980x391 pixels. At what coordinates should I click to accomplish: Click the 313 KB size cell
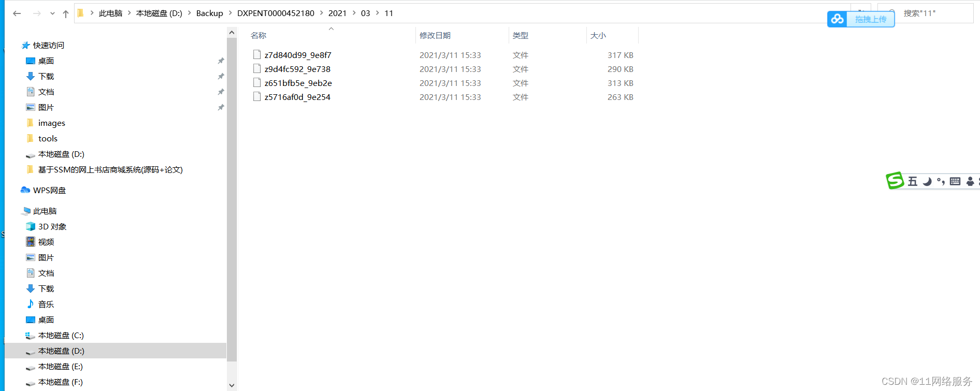tap(621, 83)
